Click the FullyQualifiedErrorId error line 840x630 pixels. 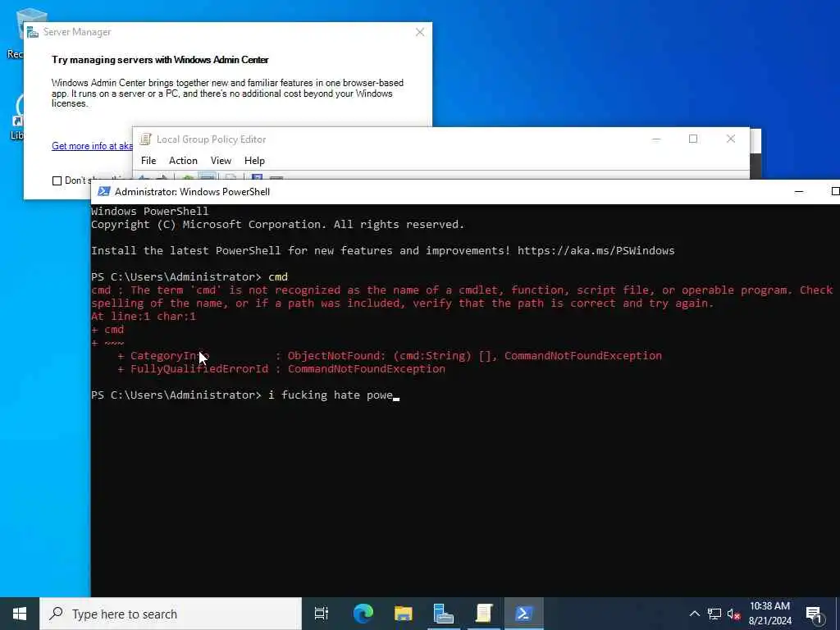click(281, 369)
